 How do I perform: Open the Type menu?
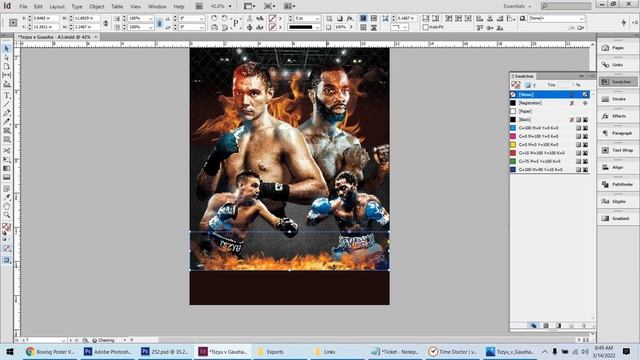click(x=77, y=7)
